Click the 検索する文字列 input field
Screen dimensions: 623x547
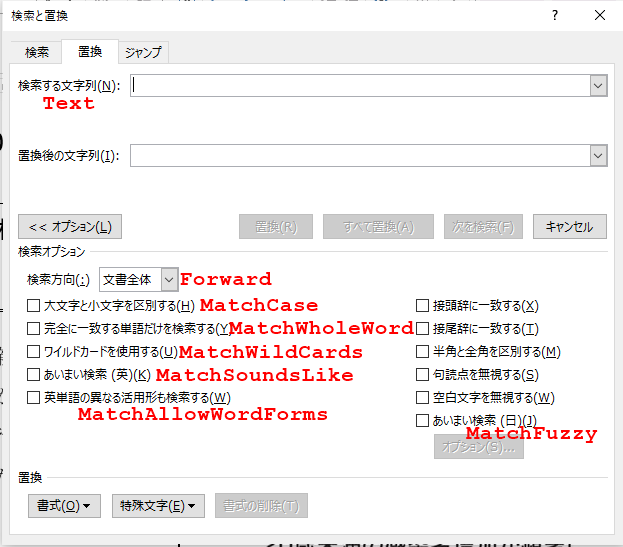click(x=360, y=85)
